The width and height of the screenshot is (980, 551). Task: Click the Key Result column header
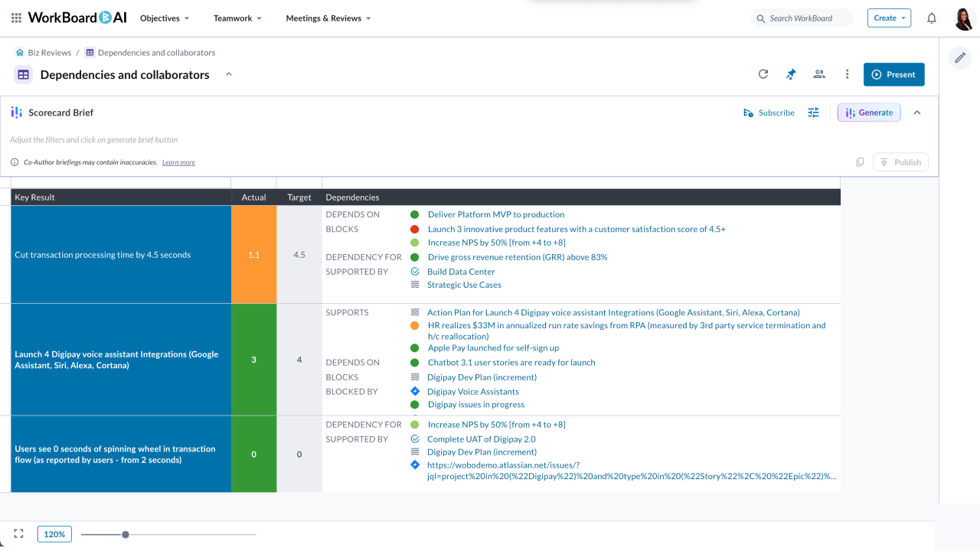click(x=121, y=197)
